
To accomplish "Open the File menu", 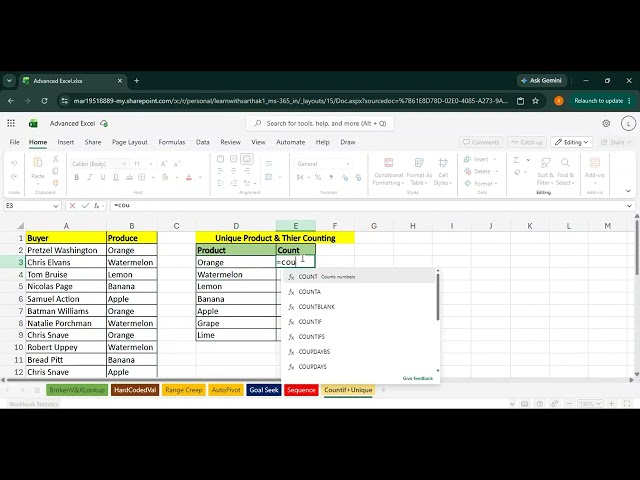I will coord(14,142).
